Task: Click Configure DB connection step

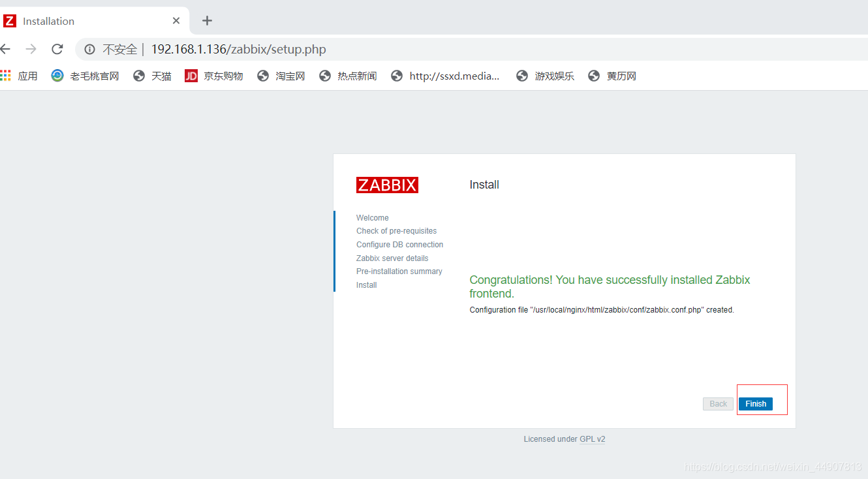Action: [400, 245]
